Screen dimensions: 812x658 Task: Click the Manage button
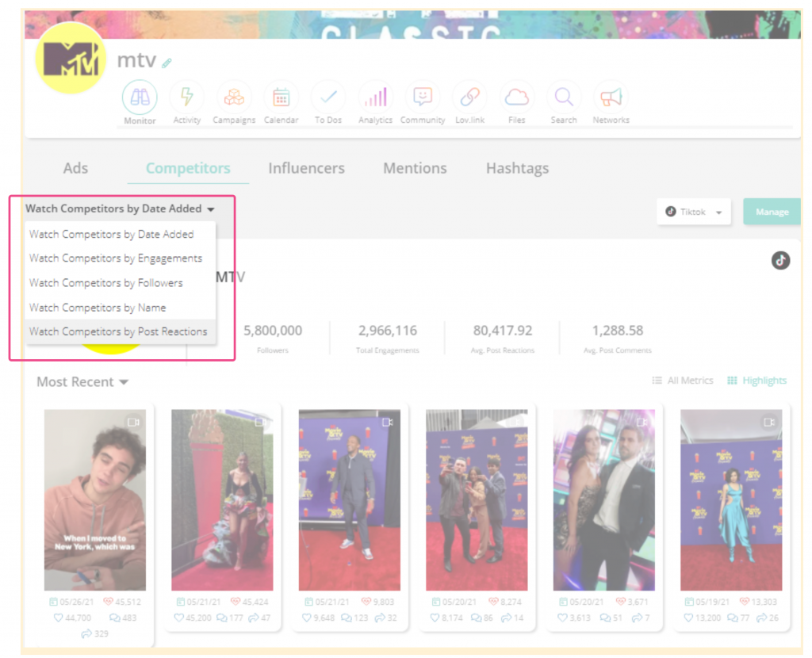pos(772,211)
